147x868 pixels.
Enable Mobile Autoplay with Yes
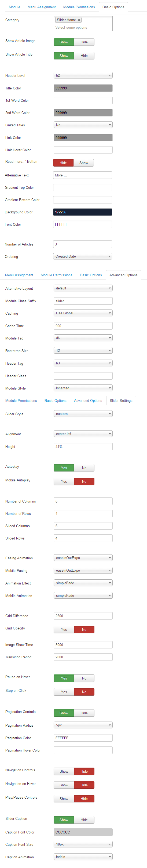click(x=64, y=481)
